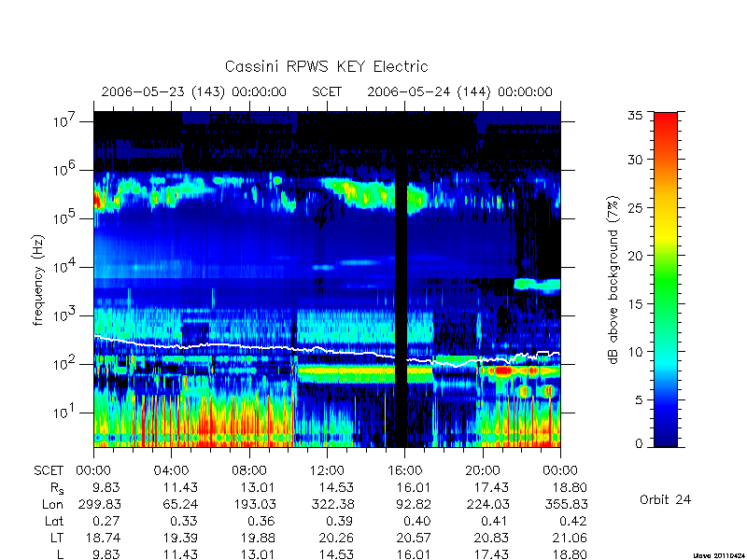Image resolution: width=747 pixels, height=560 pixels.
Task: Click the Lat value '0.27'
Action: point(106,521)
